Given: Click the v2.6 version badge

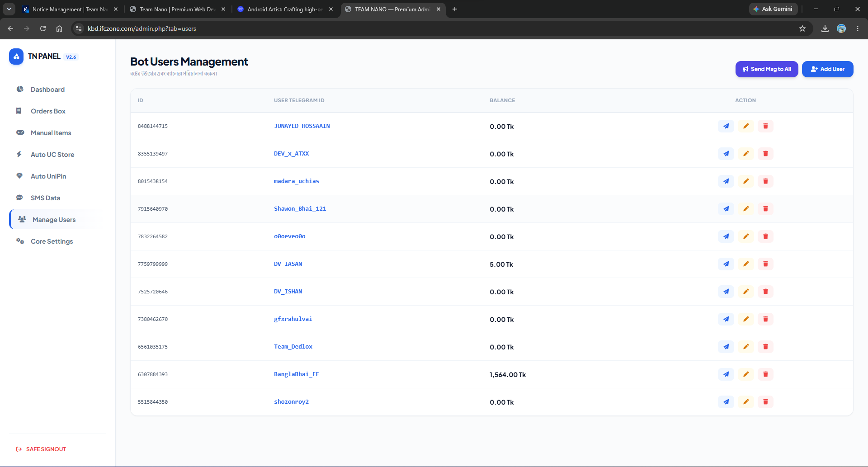Looking at the screenshot, I should [x=71, y=57].
